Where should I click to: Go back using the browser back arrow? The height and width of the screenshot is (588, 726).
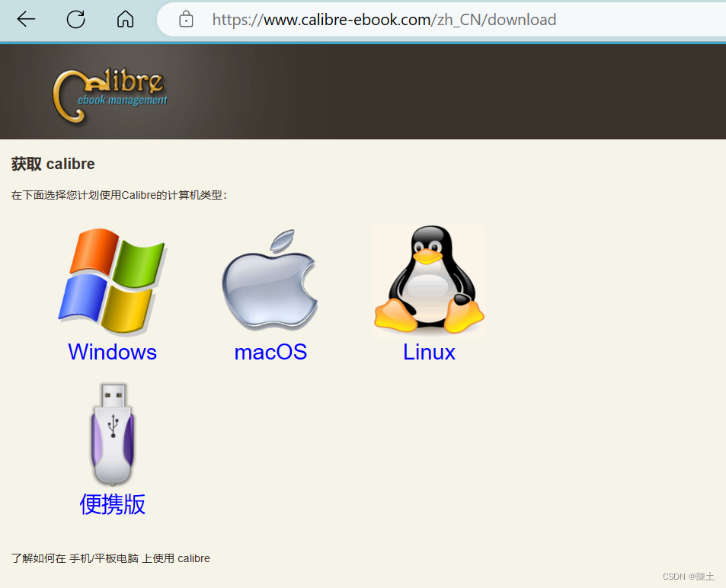click(x=26, y=20)
